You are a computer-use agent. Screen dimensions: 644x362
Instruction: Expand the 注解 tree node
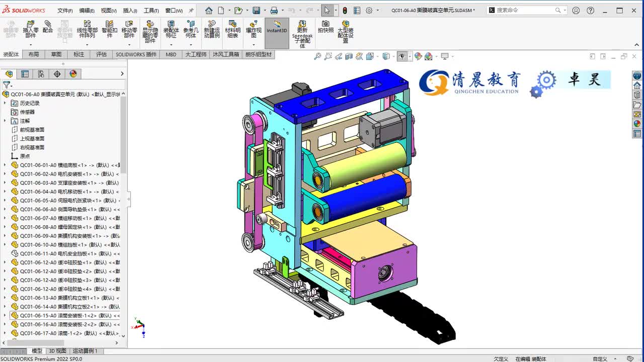pos(5,121)
